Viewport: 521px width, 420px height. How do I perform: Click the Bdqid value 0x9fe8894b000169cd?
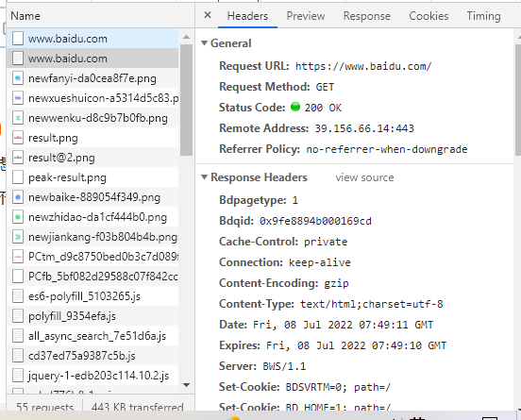coord(315,221)
